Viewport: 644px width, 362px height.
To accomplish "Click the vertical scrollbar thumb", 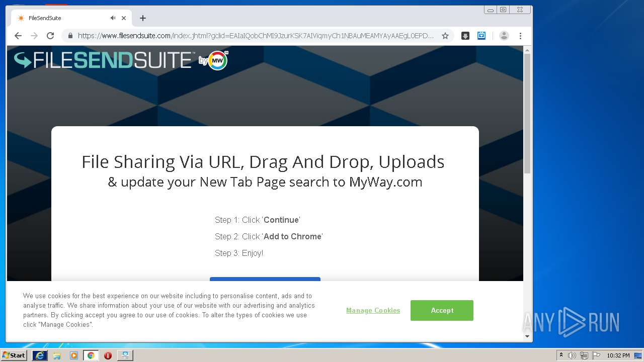I will (527, 114).
